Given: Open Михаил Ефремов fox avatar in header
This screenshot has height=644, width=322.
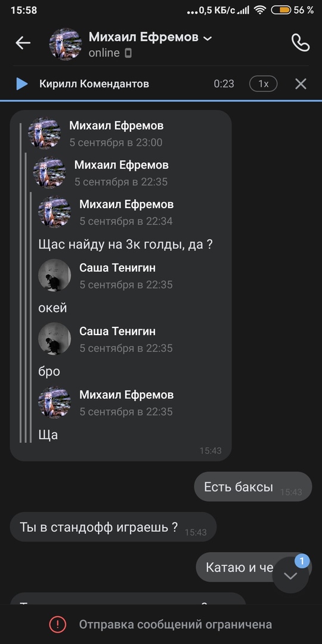Looking at the screenshot, I should pos(66,44).
